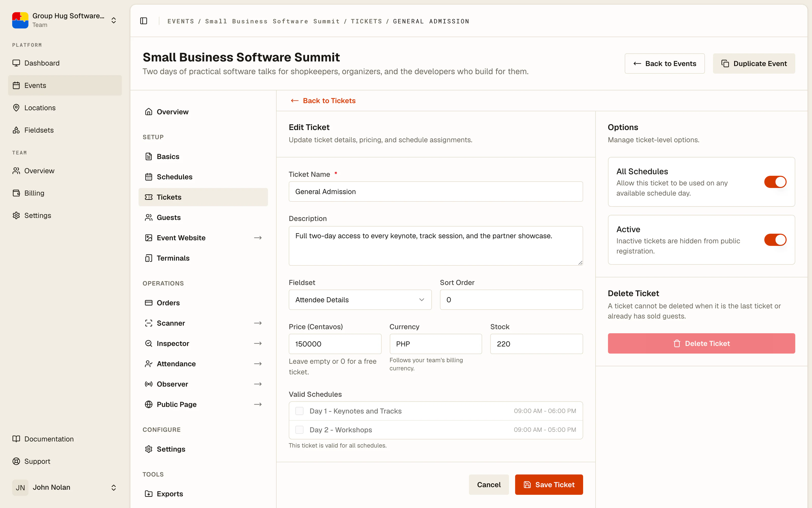Click Cancel button
The height and width of the screenshot is (508, 812).
[x=488, y=484]
